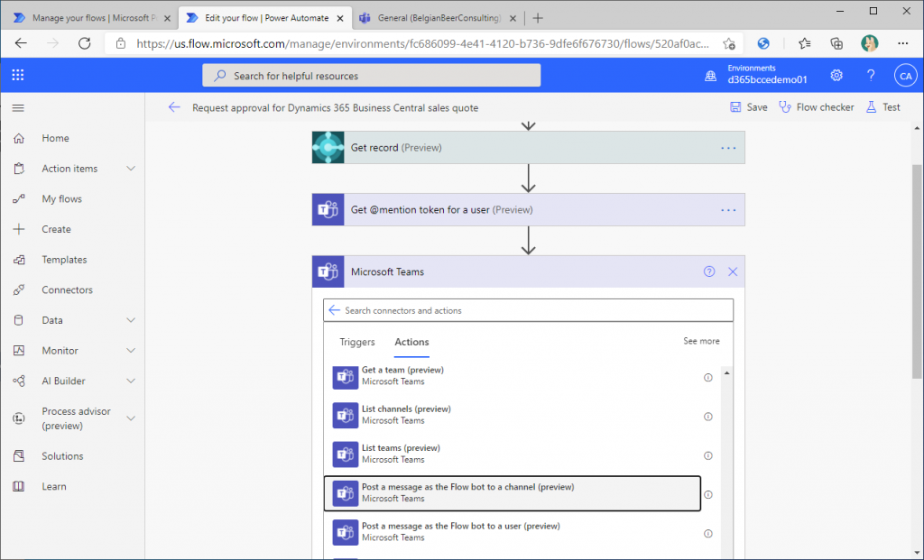
Task: Go back with the search box arrow
Action: 334,310
